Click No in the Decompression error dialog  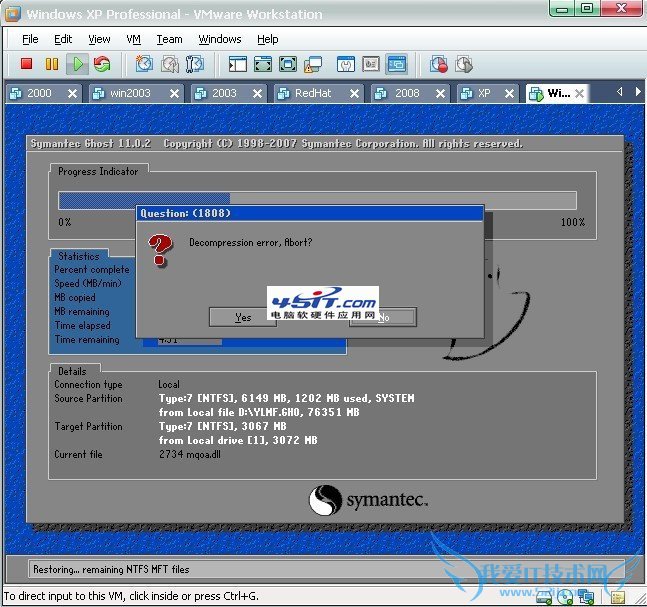click(382, 317)
